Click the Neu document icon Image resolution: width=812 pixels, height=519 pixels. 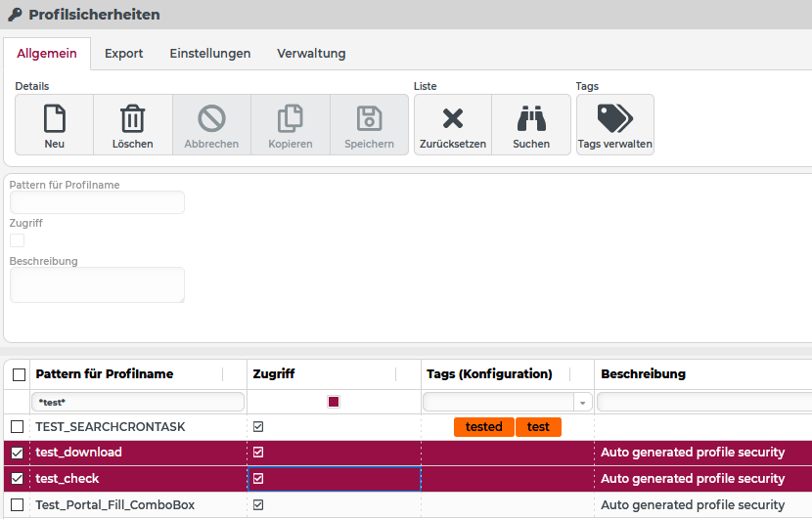tap(55, 119)
